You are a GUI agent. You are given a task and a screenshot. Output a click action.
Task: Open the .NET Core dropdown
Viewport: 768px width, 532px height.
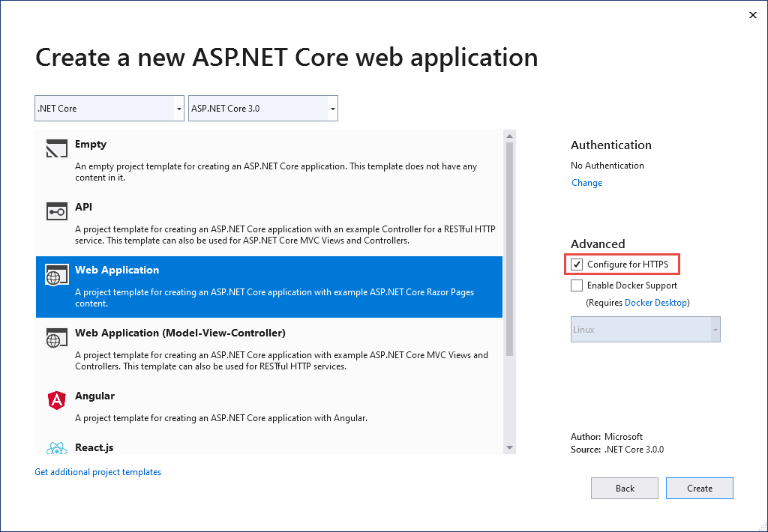[x=109, y=108]
